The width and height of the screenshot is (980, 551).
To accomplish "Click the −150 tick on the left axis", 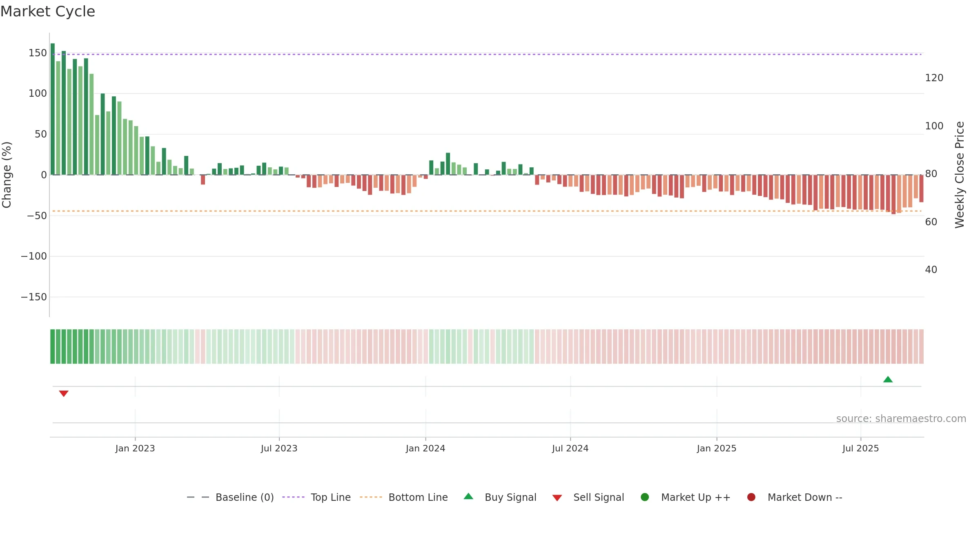I will [34, 297].
